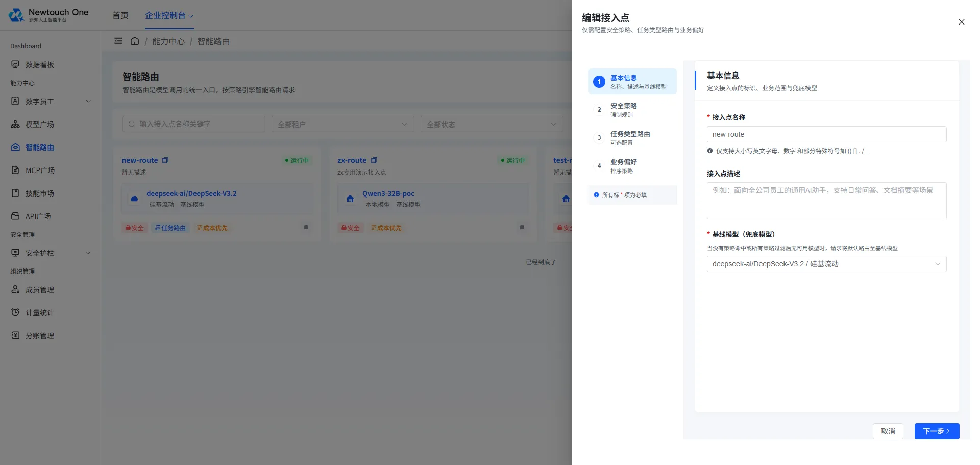Click the stop icon on zx-route card
The height and width of the screenshot is (465, 980).
tap(522, 227)
